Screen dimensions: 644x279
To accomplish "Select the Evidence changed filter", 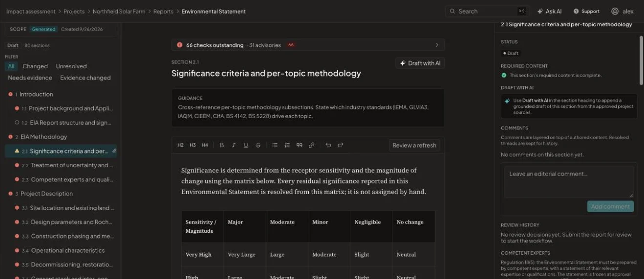I will pos(86,78).
